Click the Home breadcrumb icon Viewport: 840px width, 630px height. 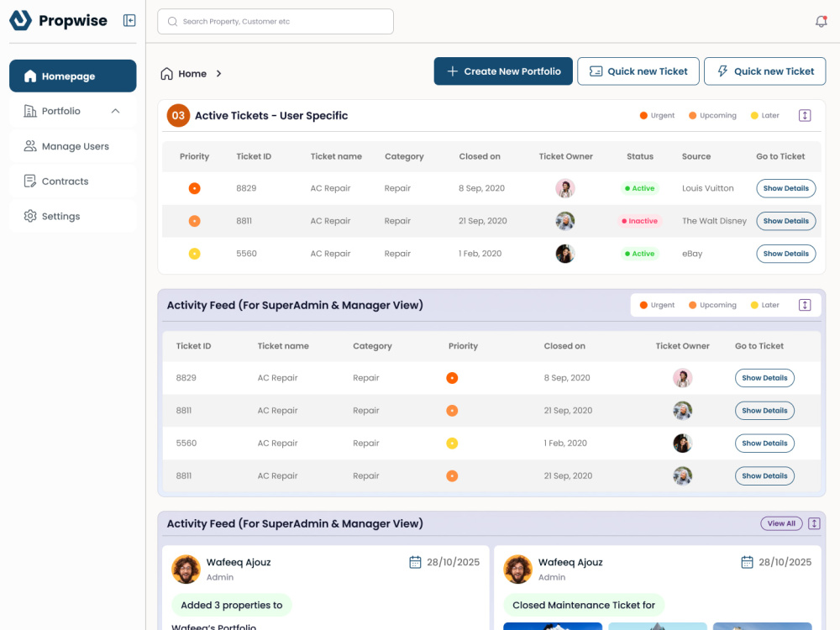click(x=166, y=73)
